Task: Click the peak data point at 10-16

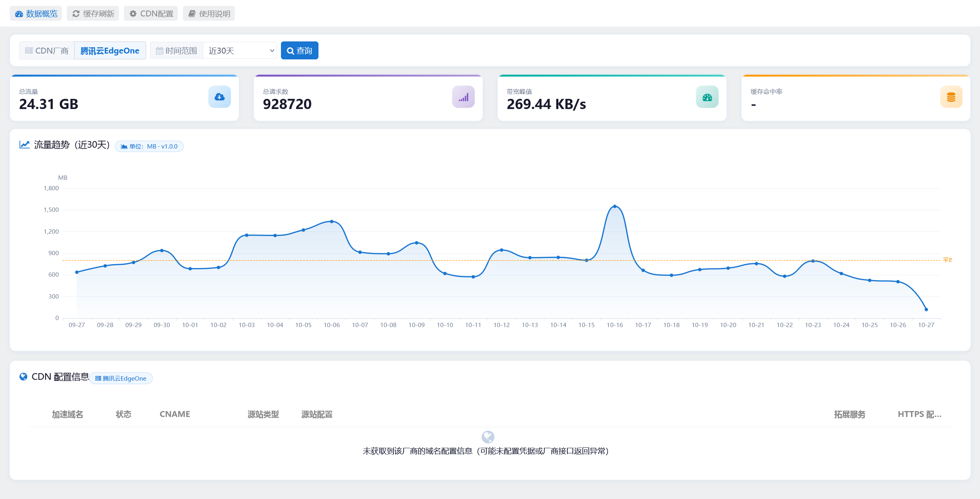Action: click(615, 206)
